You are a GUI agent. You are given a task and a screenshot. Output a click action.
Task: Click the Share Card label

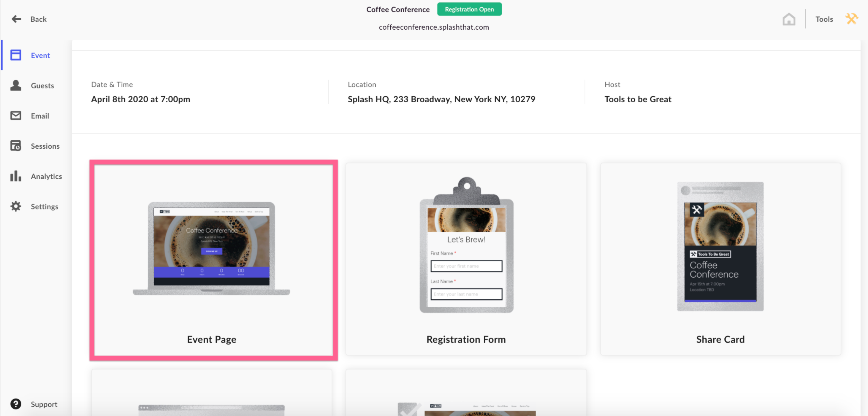click(720, 339)
